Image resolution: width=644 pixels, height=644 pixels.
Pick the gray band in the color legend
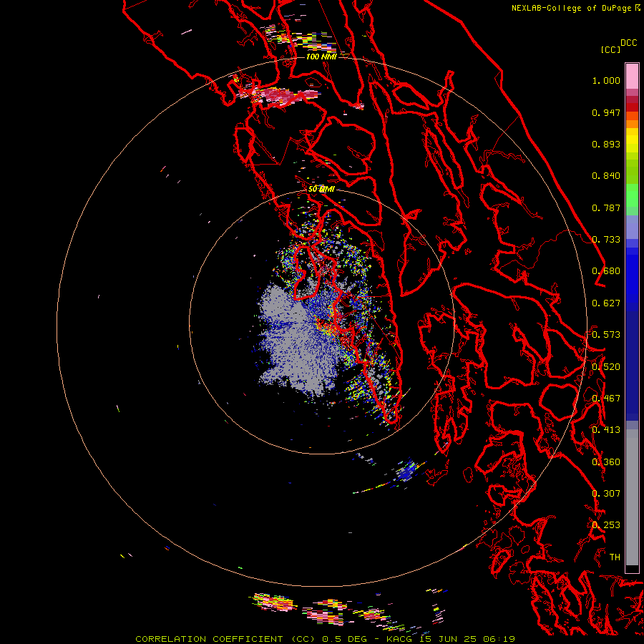coord(632,499)
